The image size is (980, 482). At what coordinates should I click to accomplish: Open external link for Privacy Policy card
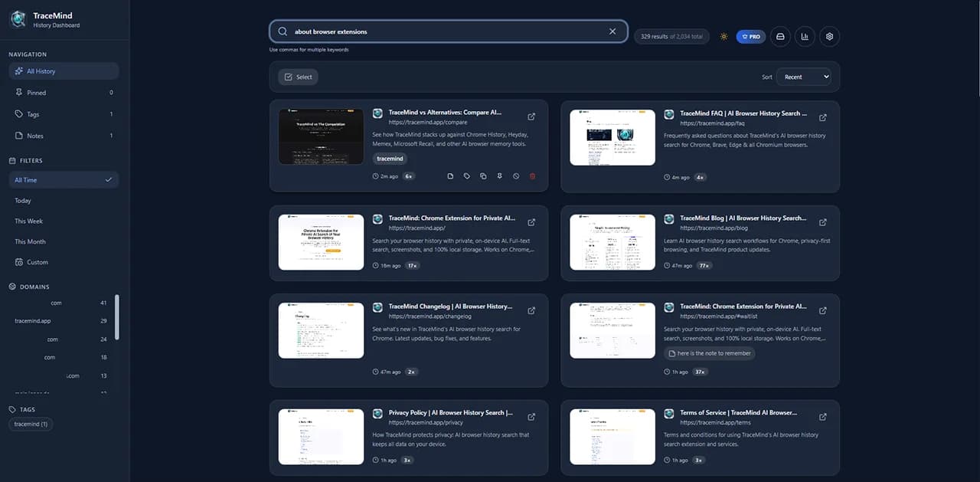[x=531, y=417]
